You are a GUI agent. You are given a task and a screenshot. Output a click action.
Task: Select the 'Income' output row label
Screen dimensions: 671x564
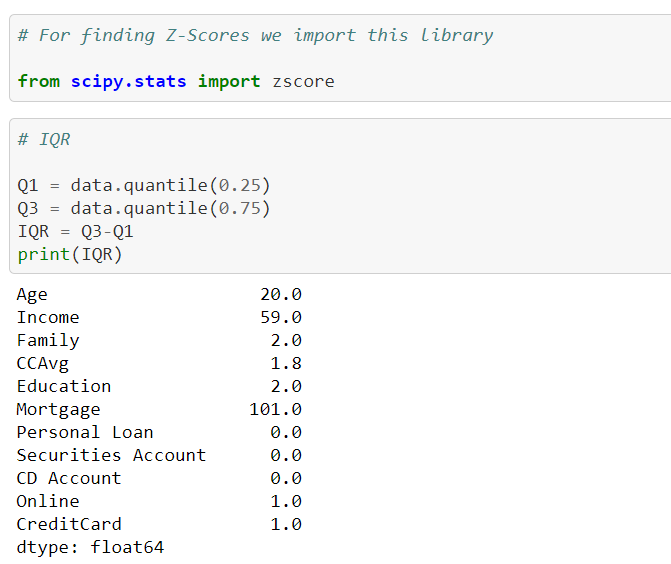[x=48, y=318]
